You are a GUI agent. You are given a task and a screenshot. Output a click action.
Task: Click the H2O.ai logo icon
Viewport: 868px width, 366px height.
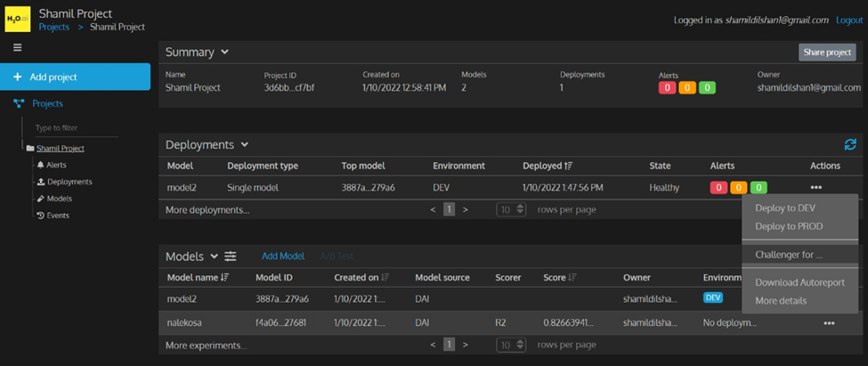tap(18, 19)
